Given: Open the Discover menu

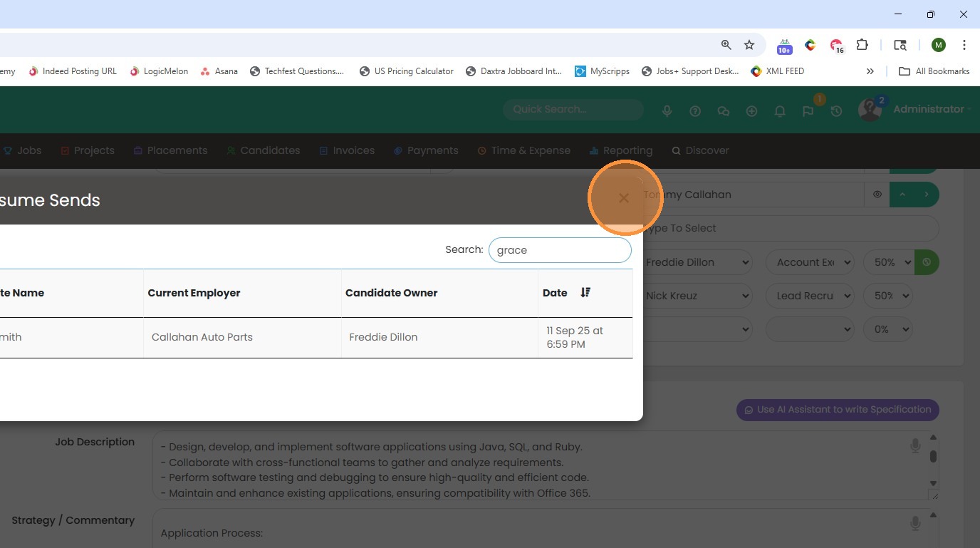Looking at the screenshot, I should coord(701,150).
